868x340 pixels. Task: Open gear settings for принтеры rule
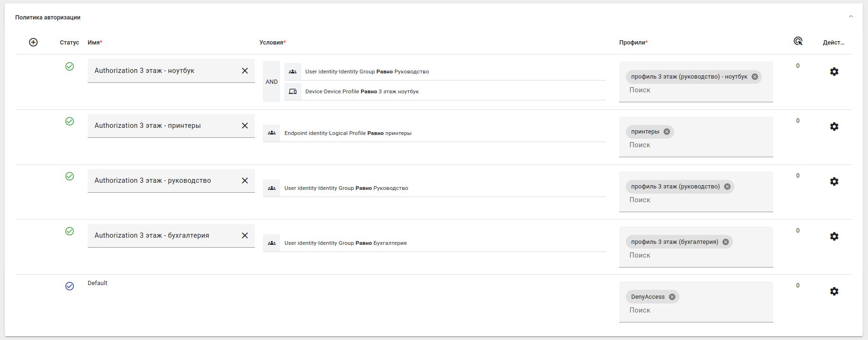click(x=834, y=126)
